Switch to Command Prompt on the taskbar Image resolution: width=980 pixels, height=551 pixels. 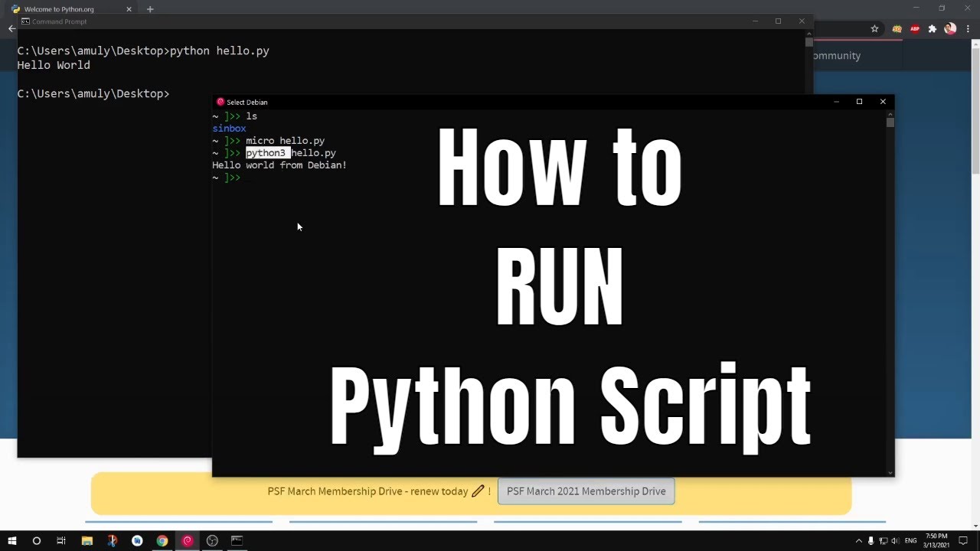click(x=237, y=540)
